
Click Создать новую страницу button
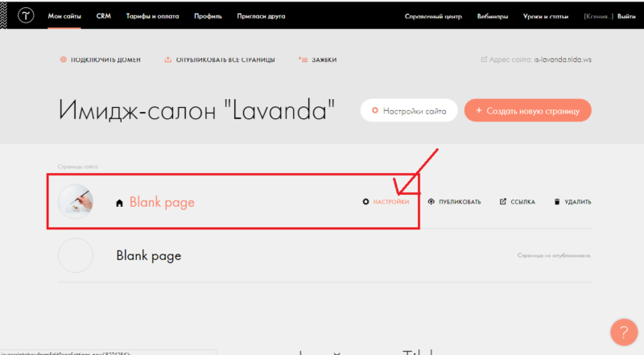click(528, 110)
